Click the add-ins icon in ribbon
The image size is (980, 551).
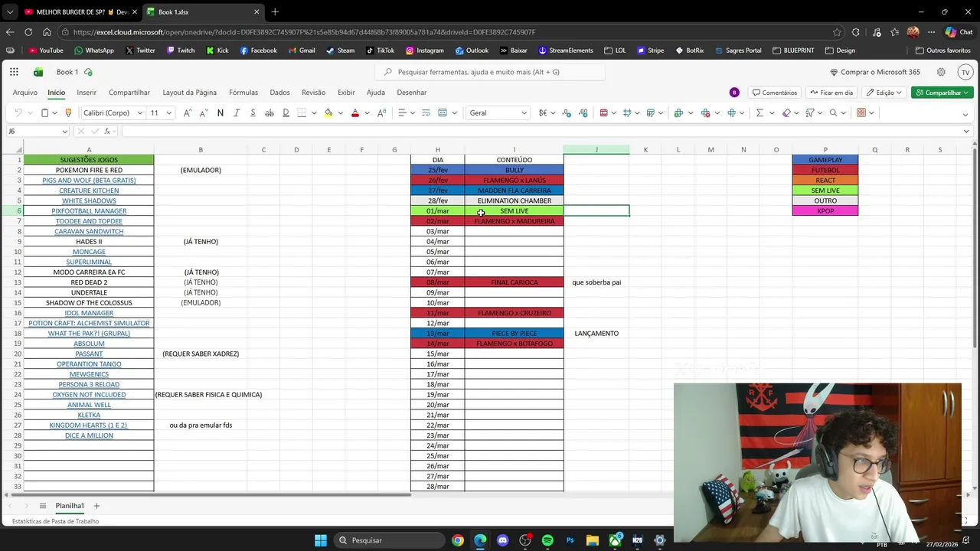click(861, 112)
